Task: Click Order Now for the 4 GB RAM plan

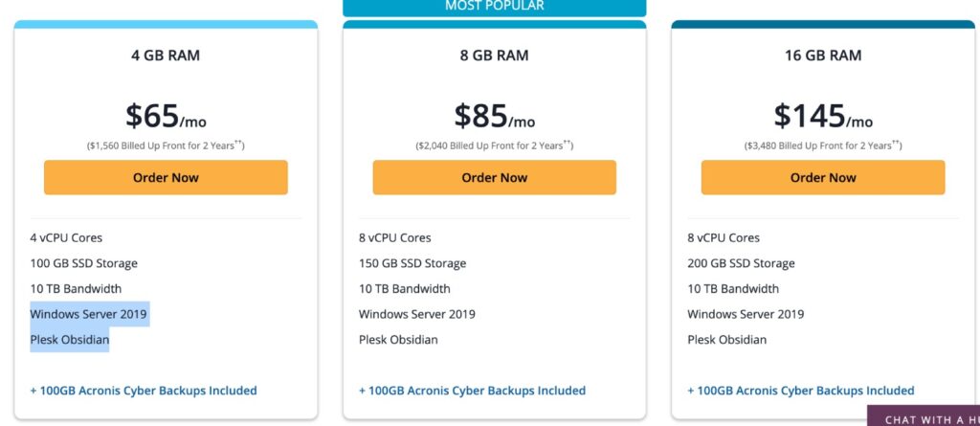Action: point(166,178)
